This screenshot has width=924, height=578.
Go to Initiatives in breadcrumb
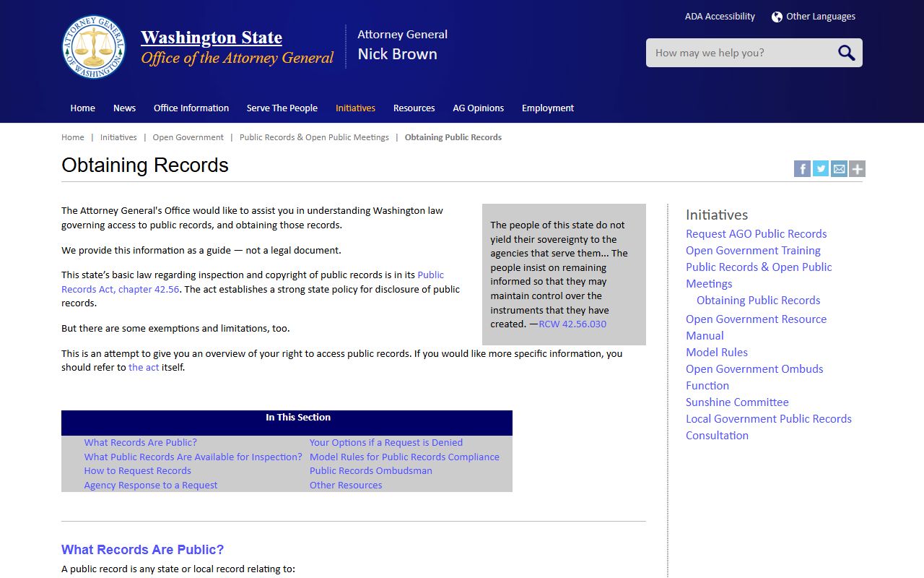(118, 137)
